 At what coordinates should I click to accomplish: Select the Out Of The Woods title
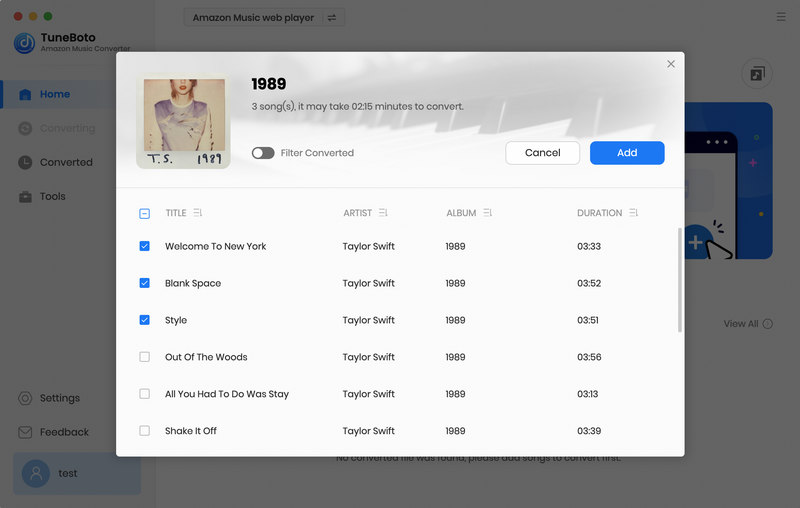(206, 357)
